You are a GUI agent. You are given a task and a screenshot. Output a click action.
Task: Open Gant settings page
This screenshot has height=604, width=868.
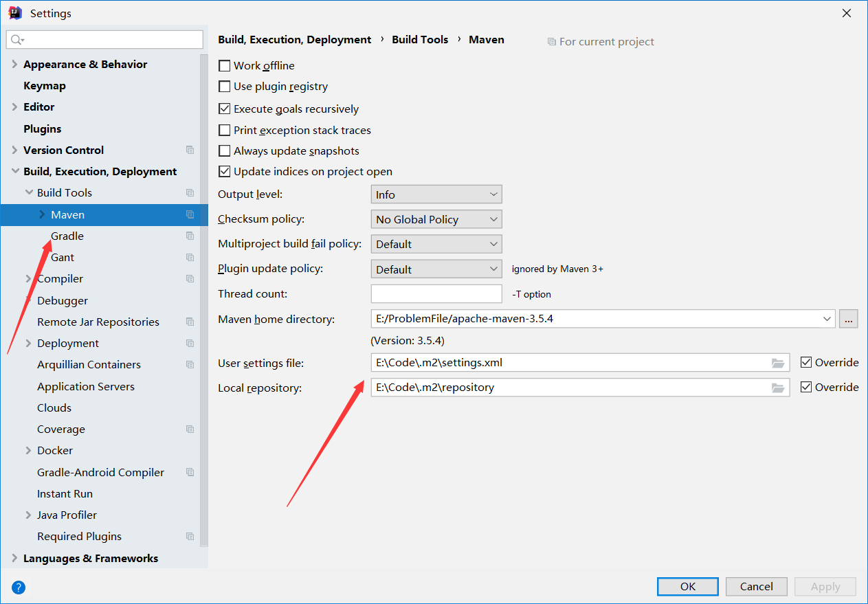point(63,258)
